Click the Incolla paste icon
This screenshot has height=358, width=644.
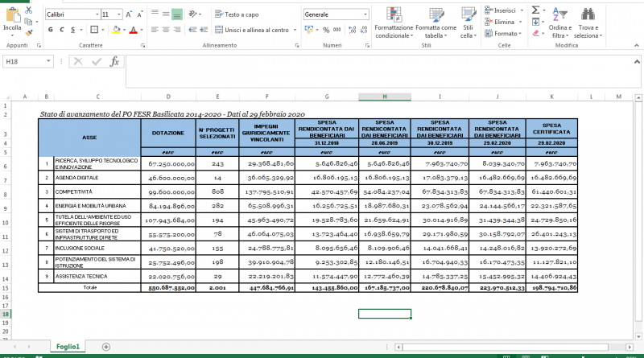point(12,15)
